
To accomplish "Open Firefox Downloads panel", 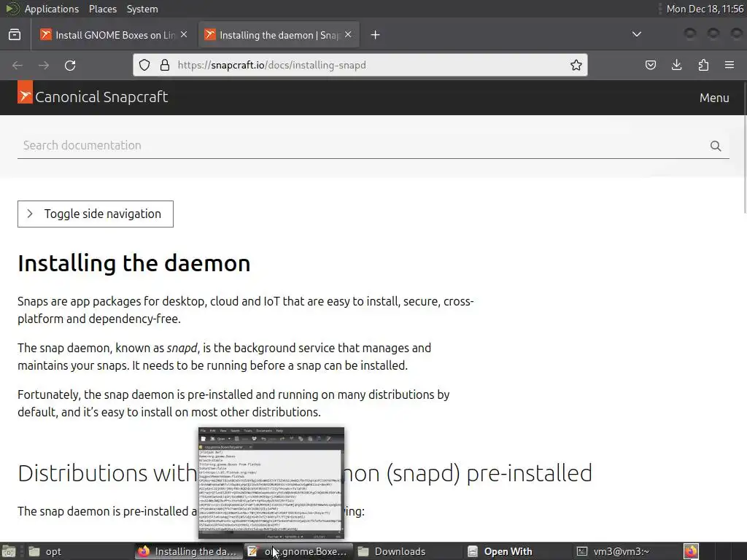I will (676, 65).
